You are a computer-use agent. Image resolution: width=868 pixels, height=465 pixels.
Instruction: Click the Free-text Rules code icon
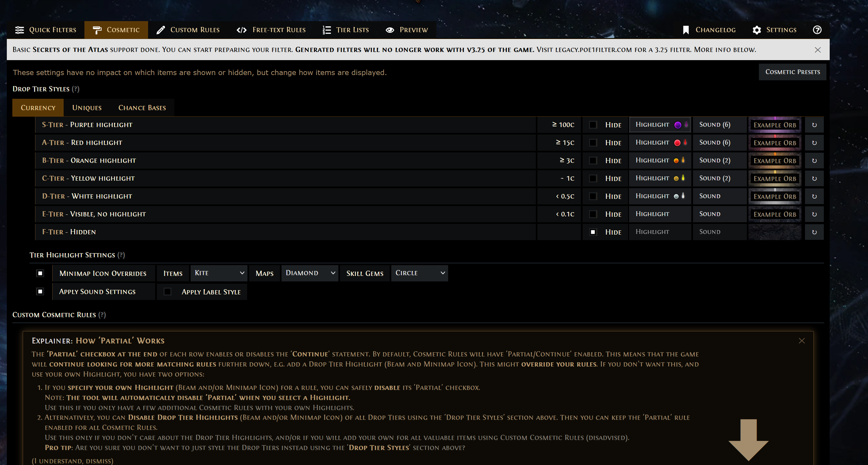coord(241,30)
